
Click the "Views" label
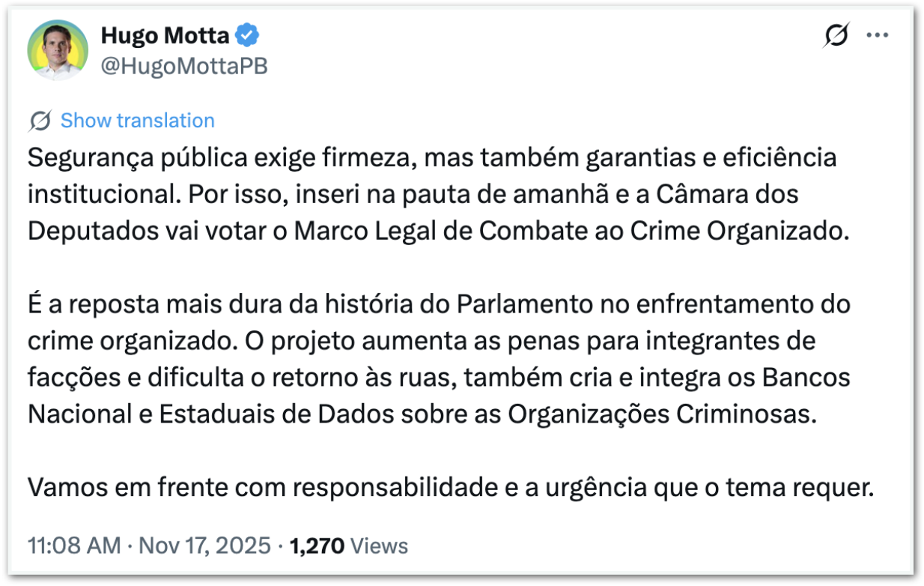(x=379, y=546)
